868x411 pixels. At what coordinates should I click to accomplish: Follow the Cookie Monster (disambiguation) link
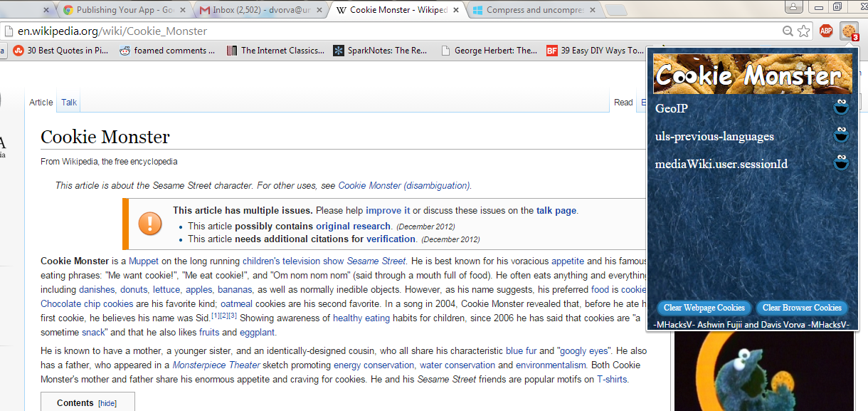pos(404,185)
